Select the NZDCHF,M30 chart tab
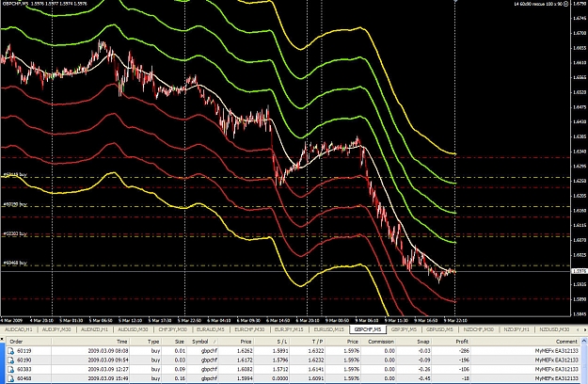Image resolution: width=588 pixels, height=384 pixels. (479, 329)
